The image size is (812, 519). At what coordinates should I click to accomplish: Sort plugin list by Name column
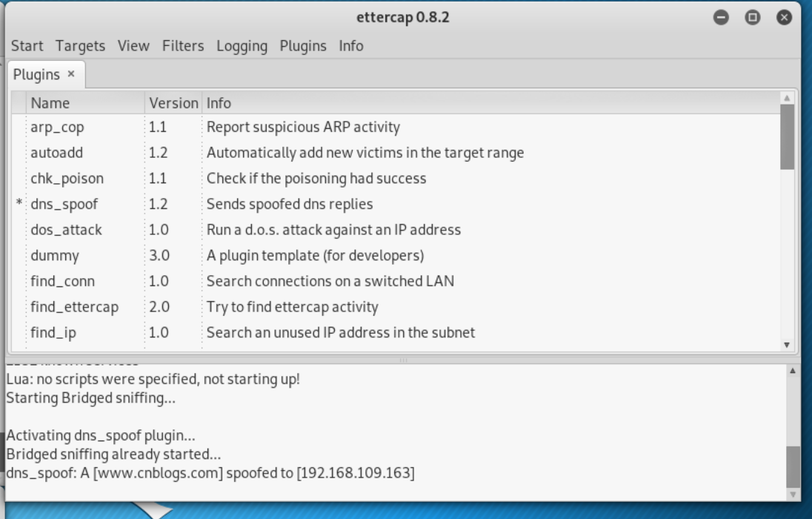coord(85,103)
